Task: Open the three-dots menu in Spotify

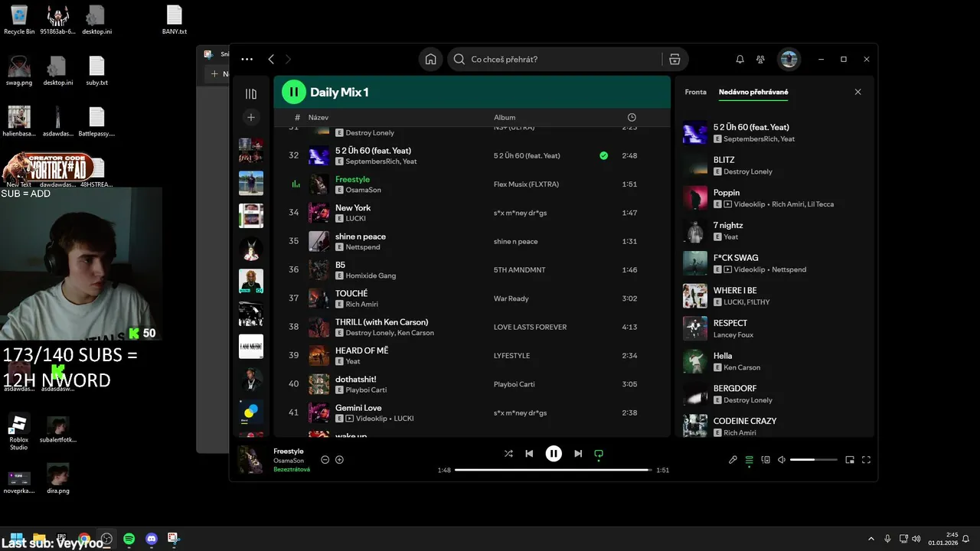Action: 247,59
